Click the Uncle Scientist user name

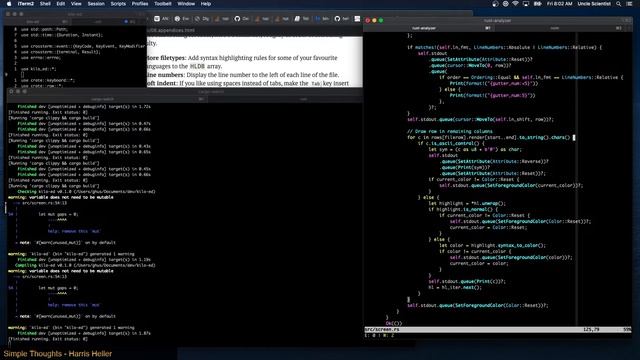coord(594,4)
